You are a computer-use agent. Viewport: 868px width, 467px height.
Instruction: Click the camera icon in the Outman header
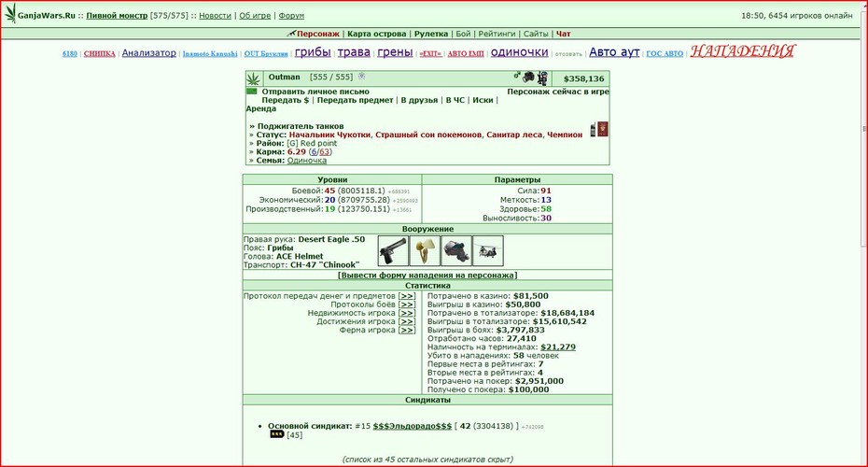click(528, 77)
